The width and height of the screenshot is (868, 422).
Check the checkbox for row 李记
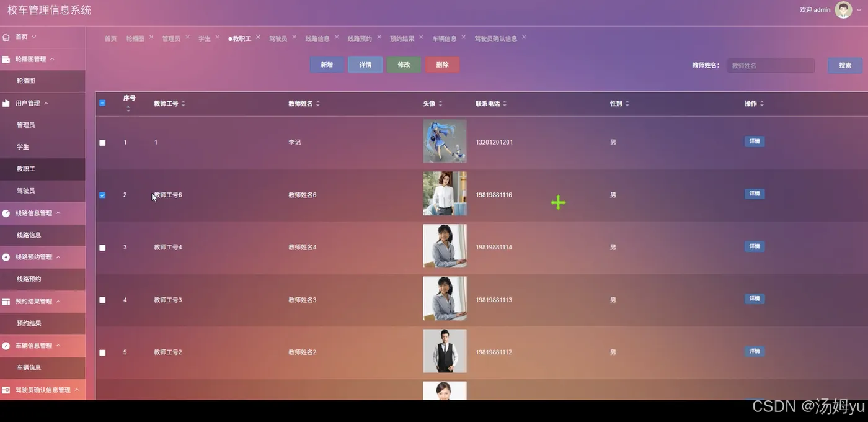102,143
